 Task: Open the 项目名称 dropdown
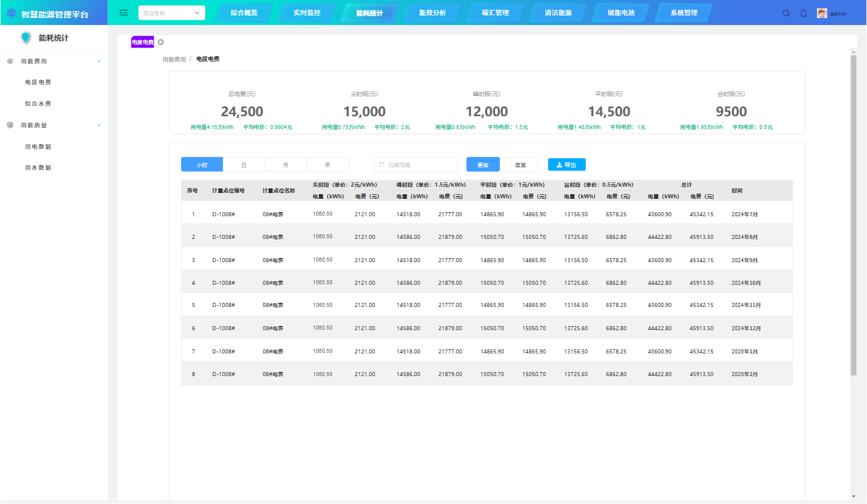pos(172,13)
